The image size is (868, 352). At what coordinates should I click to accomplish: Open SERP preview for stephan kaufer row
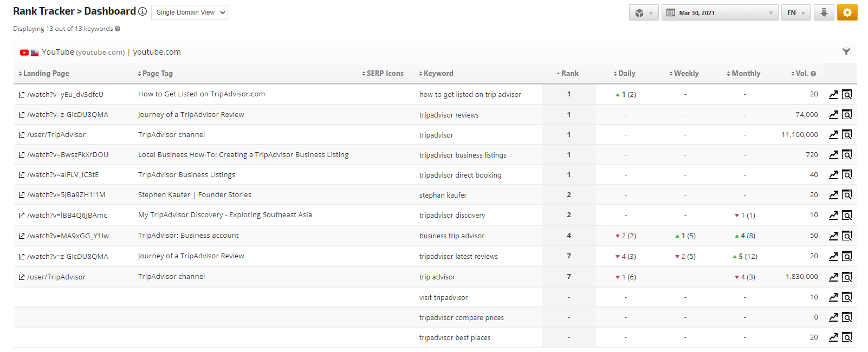click(847, 195)
